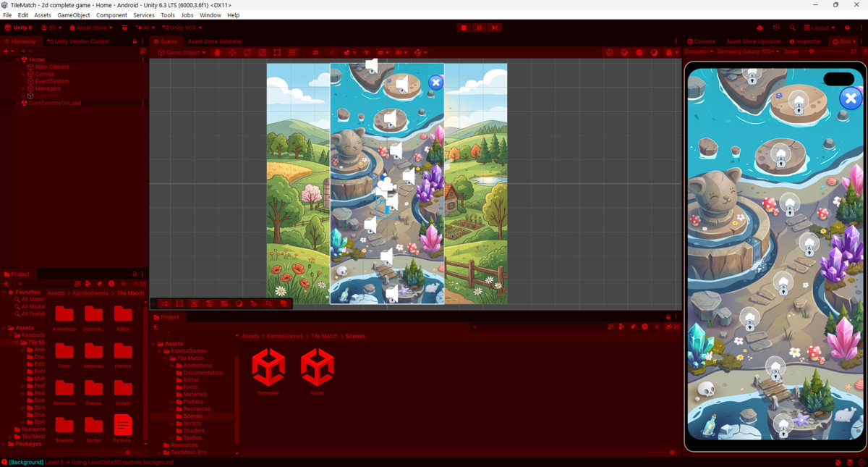This screenshot has height=467, width=868.
Task: Open the File menu
Action: tap(7, 15)
